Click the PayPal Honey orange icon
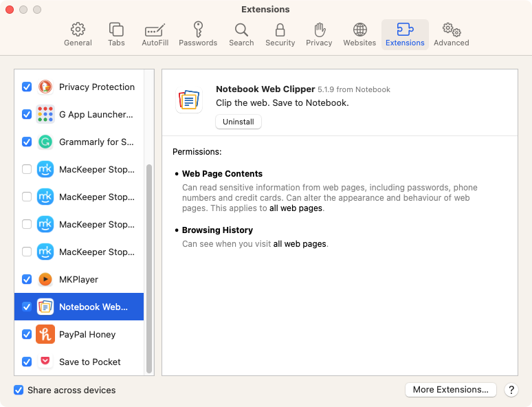 point(45,334)
